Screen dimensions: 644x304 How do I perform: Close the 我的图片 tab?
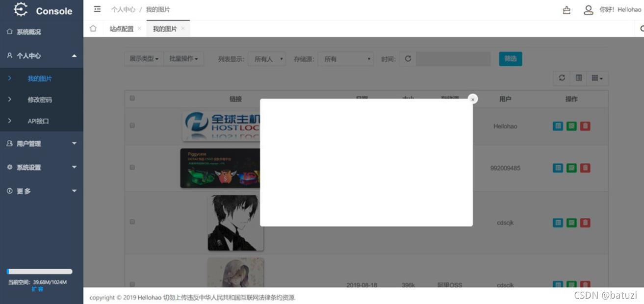pyautogui.click(x=183, y=28)
